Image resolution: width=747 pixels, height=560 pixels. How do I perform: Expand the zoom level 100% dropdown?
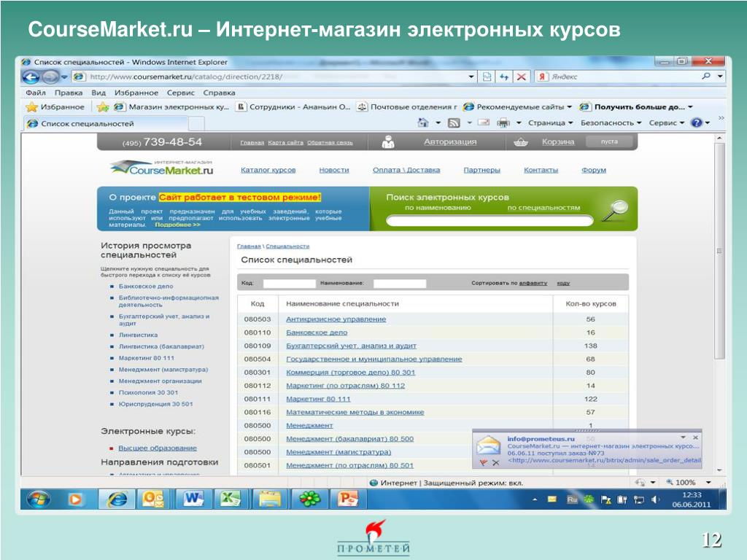click(708, 483)
